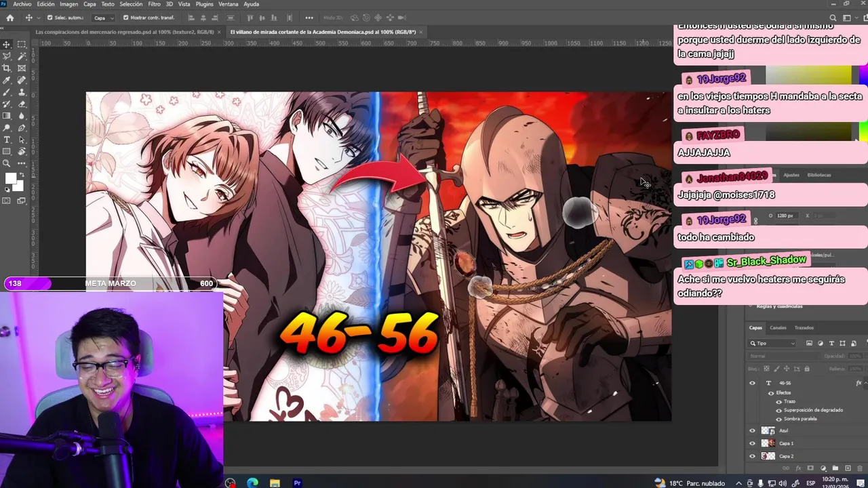Select the Eraser tool
Image resolution: width=868 pixels, height=488 pixels.
click(x=22, y=104)
